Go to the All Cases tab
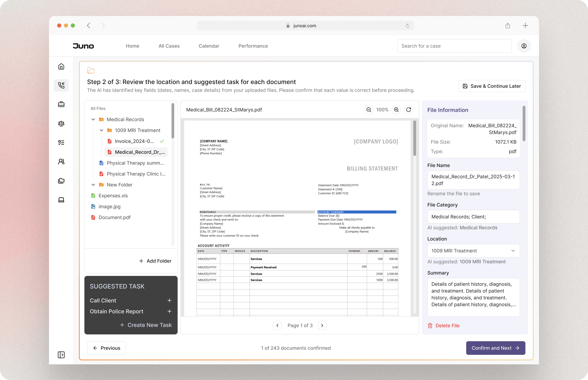Image resolution: width=588 pixels, height=380 pixels. [x=169, y=46]
